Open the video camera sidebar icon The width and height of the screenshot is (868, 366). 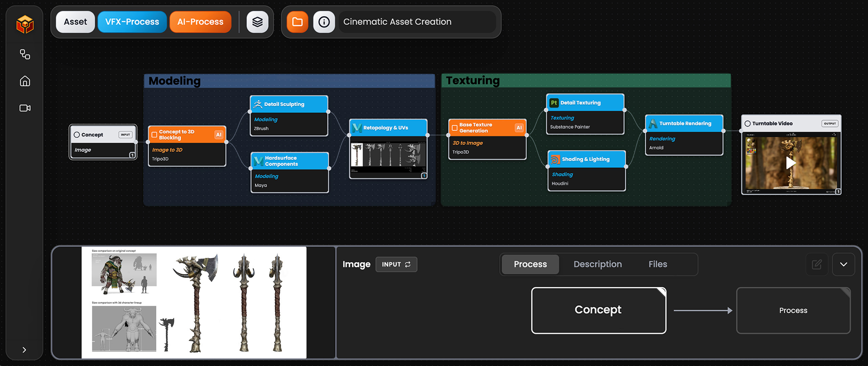pyautogui.click(x=25, y=108)
